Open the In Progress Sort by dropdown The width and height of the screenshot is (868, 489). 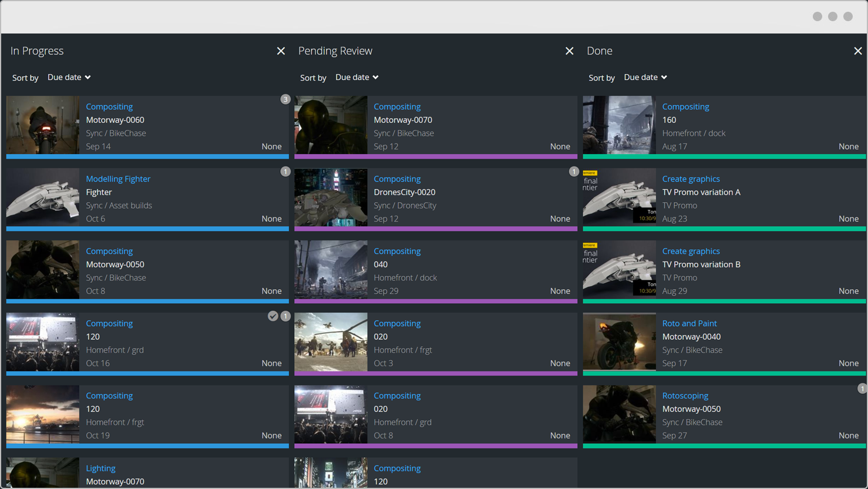coord(69,78)
